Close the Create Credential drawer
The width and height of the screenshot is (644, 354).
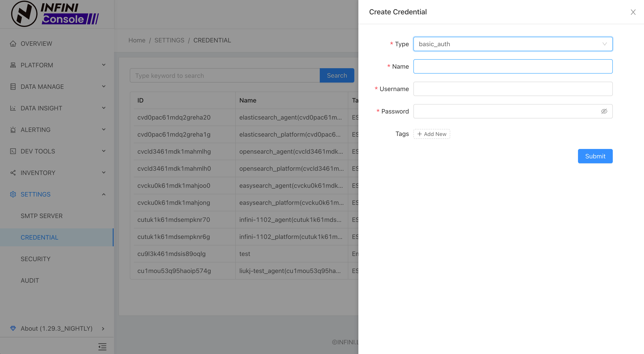pyautogui.click(x=633, y=12)
